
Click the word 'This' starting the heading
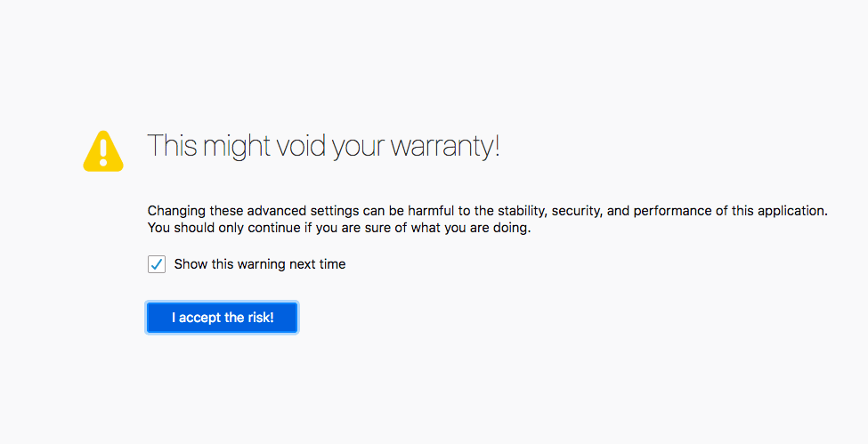tap(172, 146)
